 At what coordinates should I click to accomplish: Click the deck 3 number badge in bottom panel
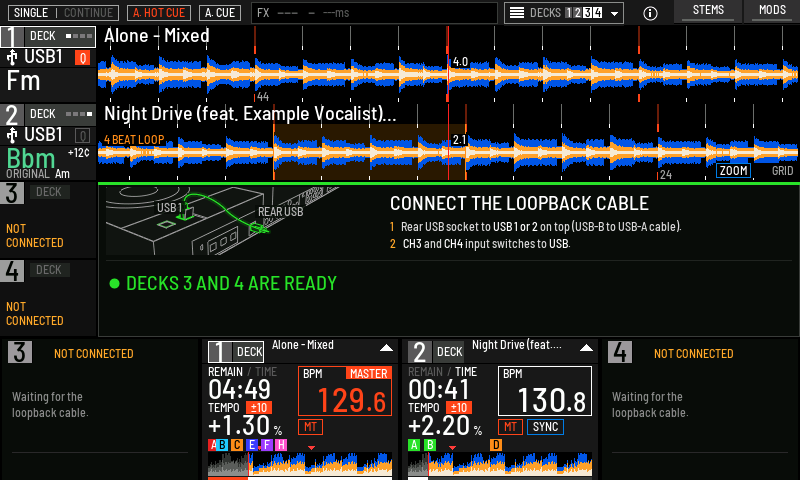pyautogui.click(x=19, y=352)
